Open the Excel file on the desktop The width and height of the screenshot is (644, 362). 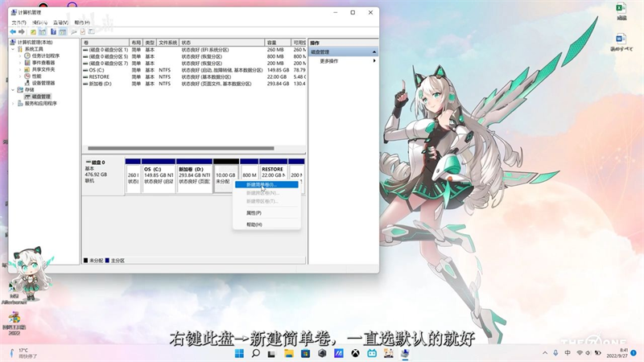(x=621, y=11)
